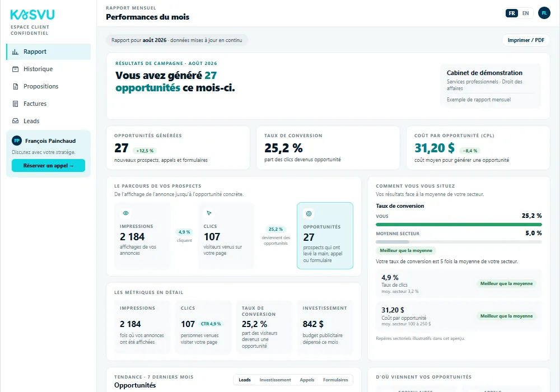Click Réserver un appel button
This screenshot has height=392, width=560.
coord(48,166)
